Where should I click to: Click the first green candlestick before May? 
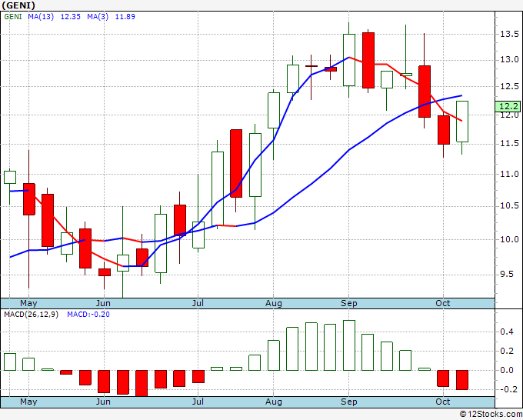pos(10,177)
